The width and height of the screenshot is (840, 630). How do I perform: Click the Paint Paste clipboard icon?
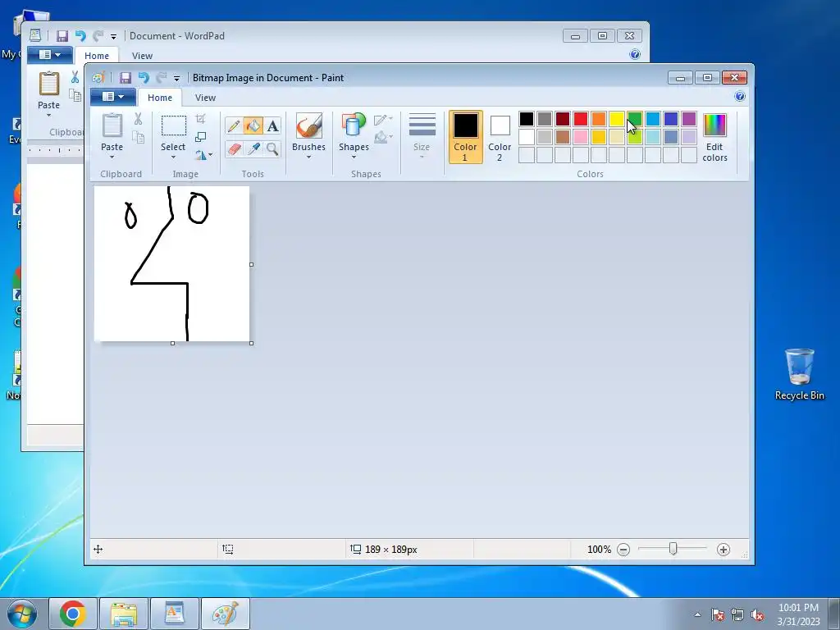coord(112,126)
